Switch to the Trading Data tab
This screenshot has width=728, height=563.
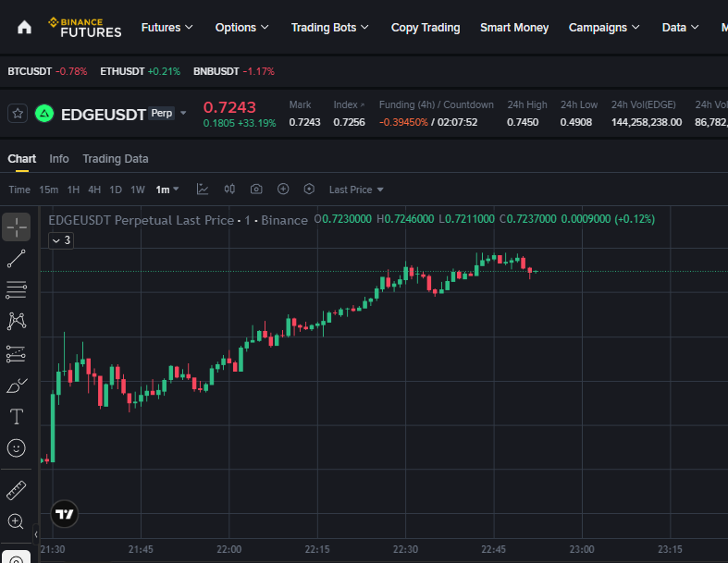click(x=115, y=159)
